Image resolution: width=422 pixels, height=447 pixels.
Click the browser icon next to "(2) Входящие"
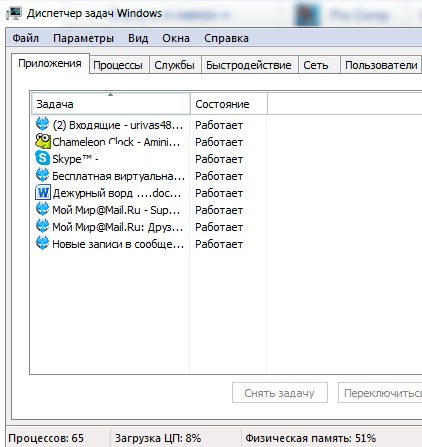click(42, 124)
